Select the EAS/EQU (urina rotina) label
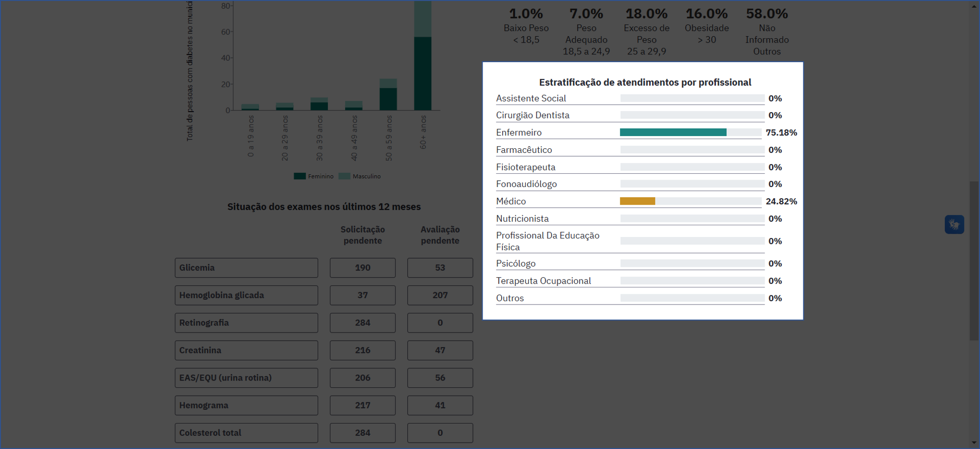This screenshot has height=449, width=980. (246, 378)
